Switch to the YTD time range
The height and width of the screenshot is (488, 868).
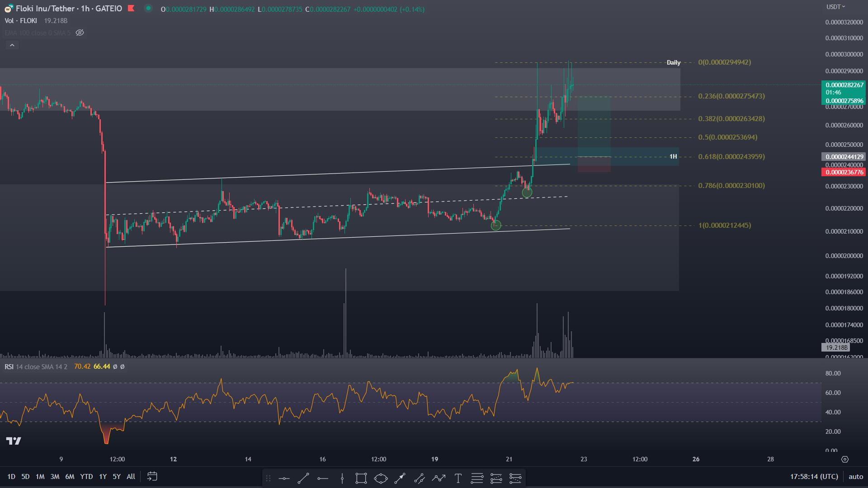click(86, 476)
